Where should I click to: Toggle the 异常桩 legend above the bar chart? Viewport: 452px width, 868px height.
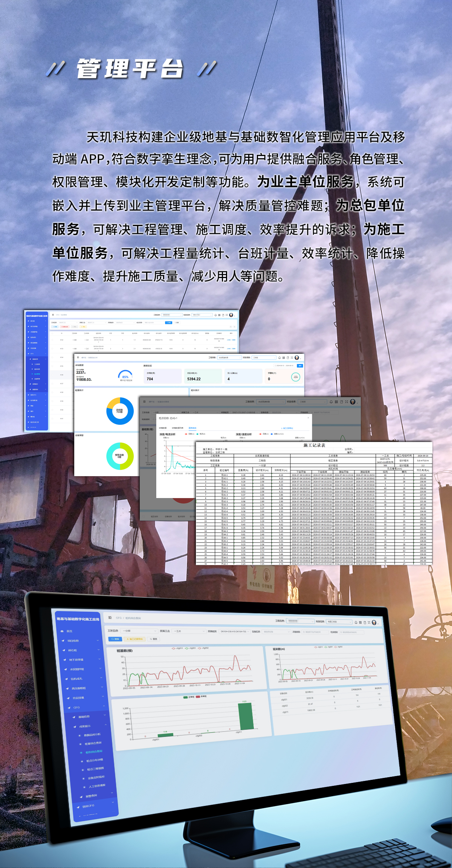point(202,696)
